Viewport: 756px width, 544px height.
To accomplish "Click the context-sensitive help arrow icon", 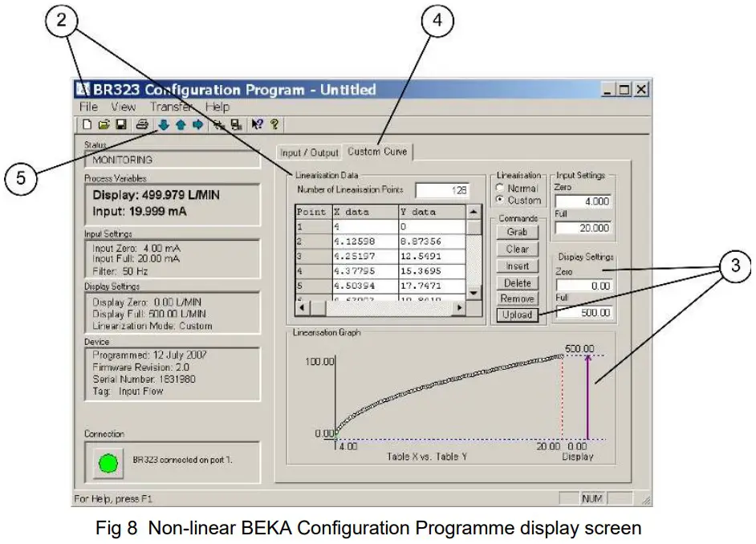I will [x=257, y=124].
